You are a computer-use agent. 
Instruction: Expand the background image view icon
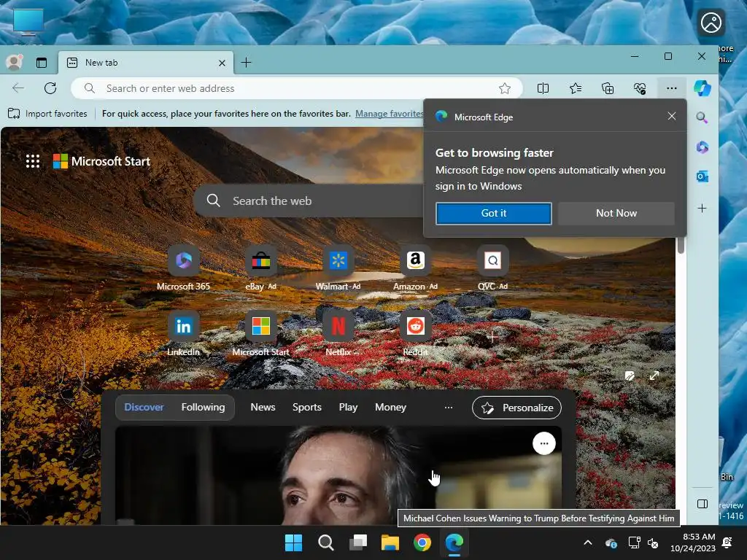[654, 376]
